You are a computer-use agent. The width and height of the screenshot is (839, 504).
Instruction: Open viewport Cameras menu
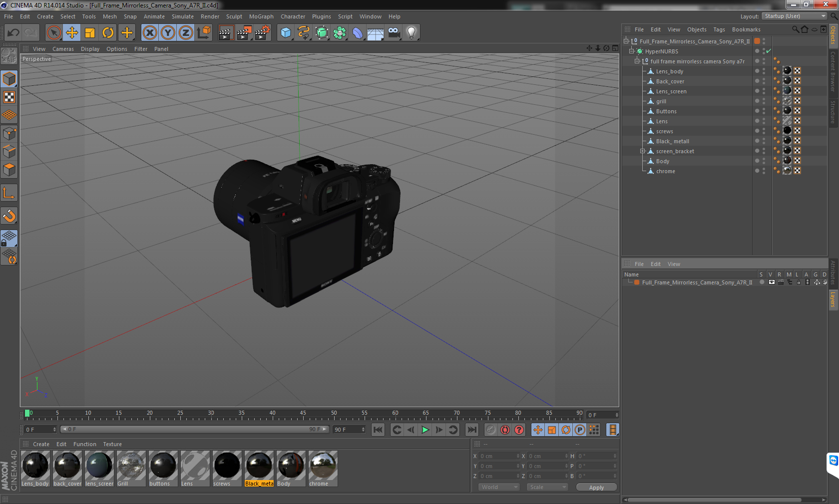click(63, 49)
